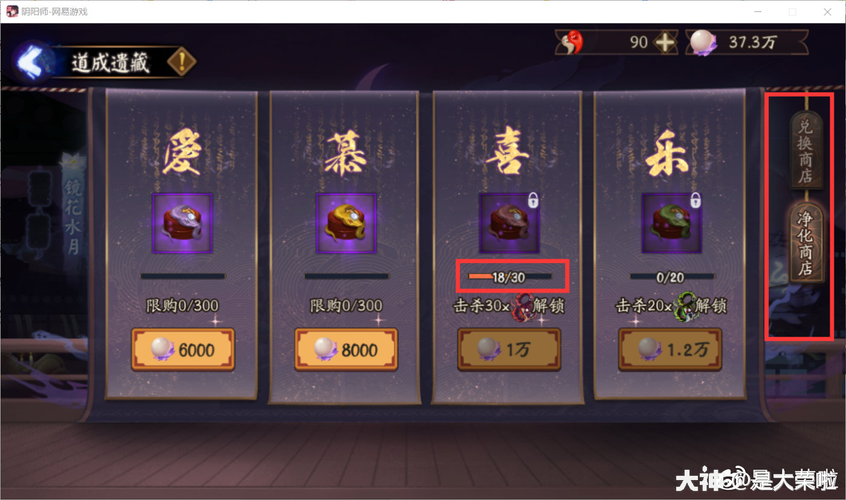Image resolution: width=846 pixels, height=500 pixels.
Task: Click the gold plus icon beside 90
Action: pyautogui.click(x=665, y=42)
